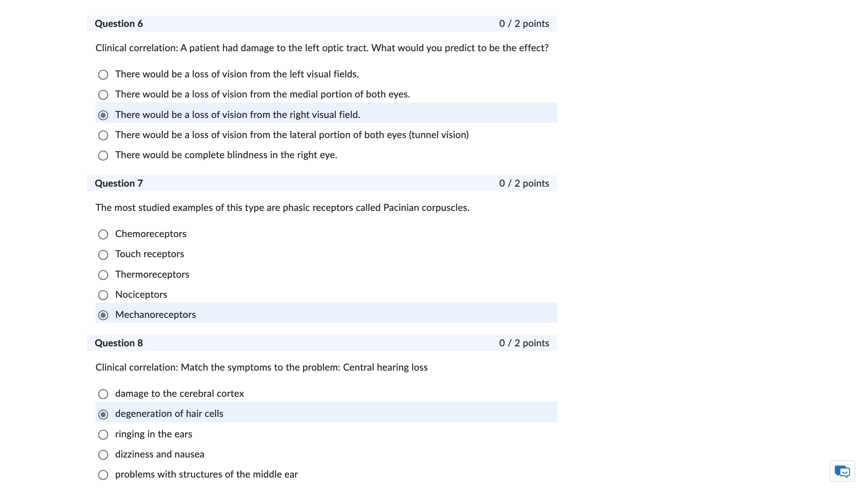The height and width of the screenshot is (492, 868).
Task: Select 'Thermoreceptors' option
Action: 103,275
